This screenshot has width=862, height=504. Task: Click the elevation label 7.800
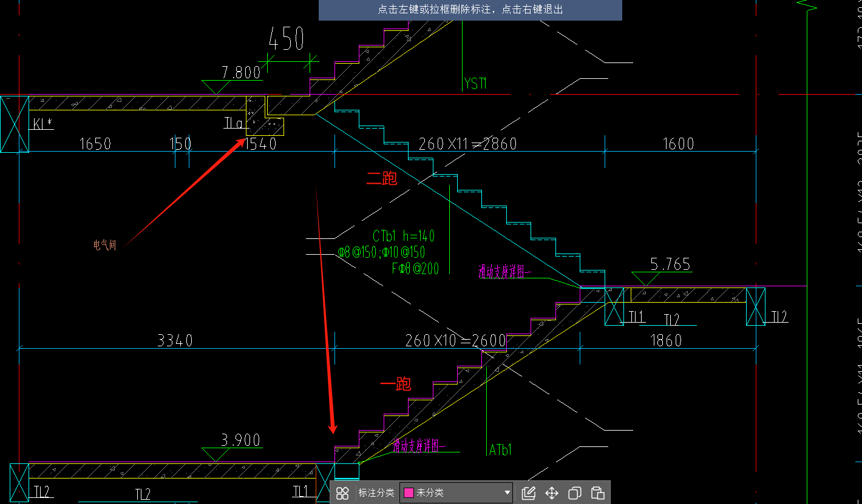[x=241, y=73]
